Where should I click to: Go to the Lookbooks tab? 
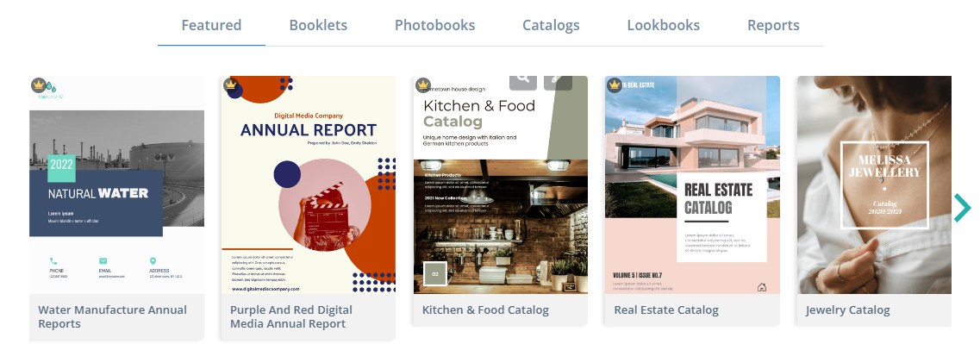pyautogui.click(x=663, y=26)
